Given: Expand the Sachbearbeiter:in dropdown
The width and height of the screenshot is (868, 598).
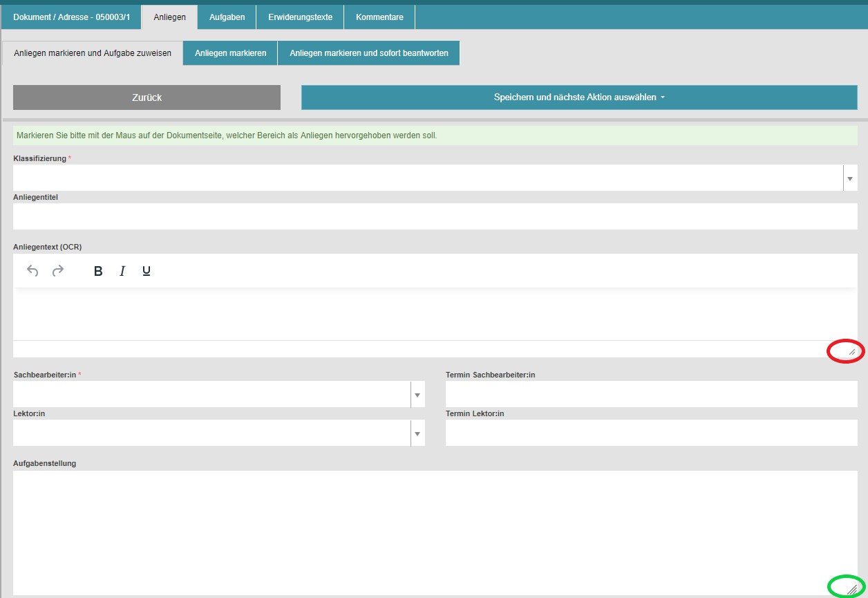Looking at the screenshot, I should tap(417, 395).
